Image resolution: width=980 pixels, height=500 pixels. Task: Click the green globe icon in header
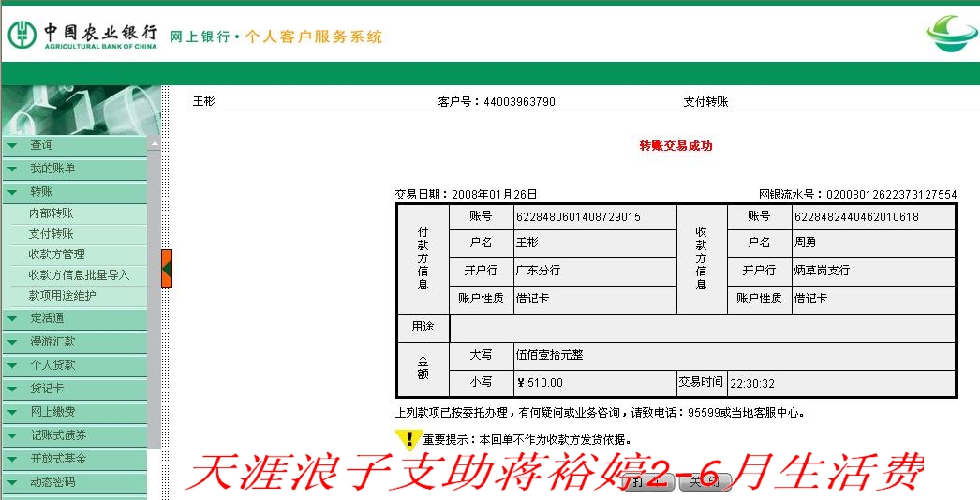[x=951, y=33]
